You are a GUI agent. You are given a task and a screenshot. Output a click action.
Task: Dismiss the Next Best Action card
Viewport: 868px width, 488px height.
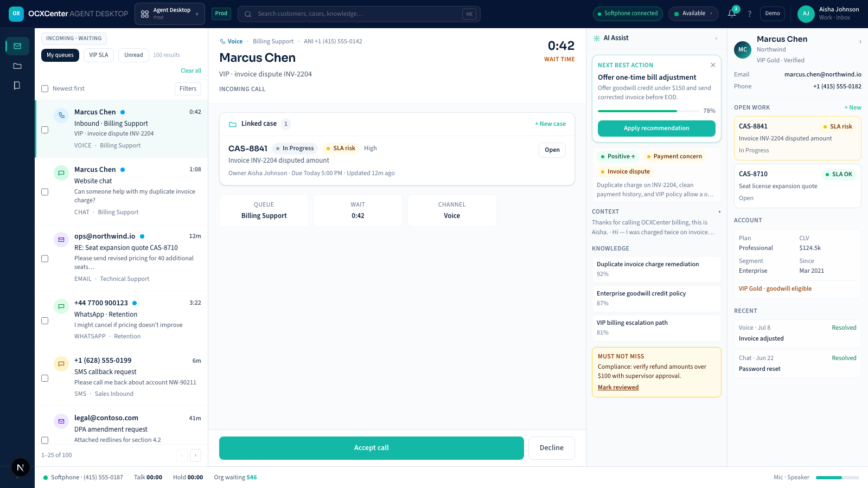713,65
